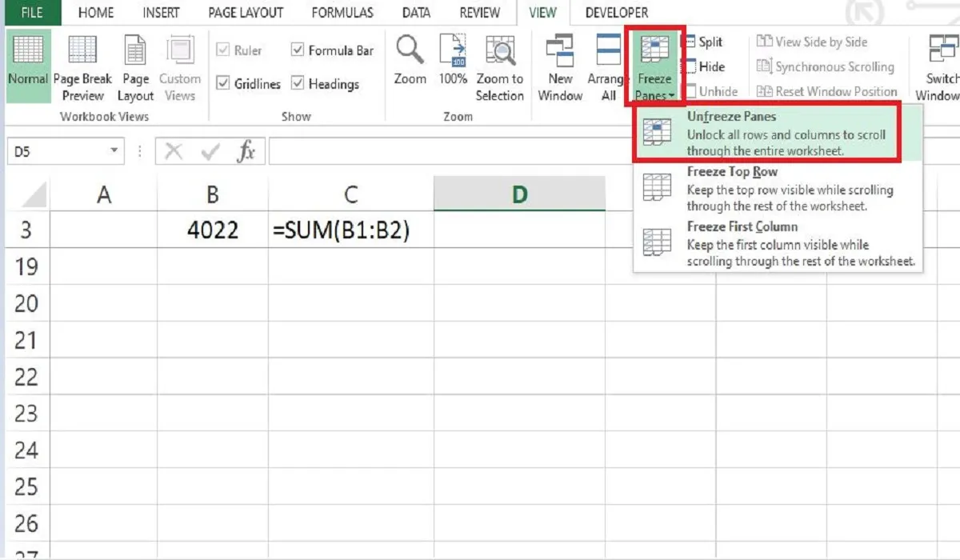This screenshot has height=560, width=960.
Task: Click into the formula bar input
Action: pyautogui.click(x=613, y=150)
